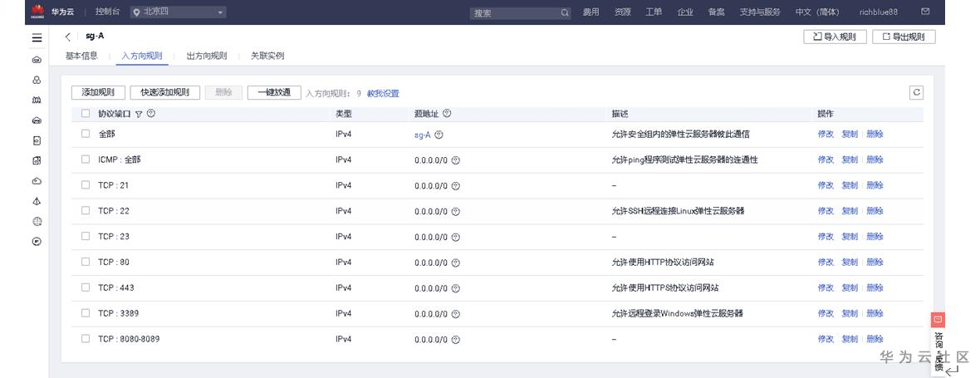980x378 pixels.
Task: Click 删除 for the TCP : 3389 rule
Action: [875, 314]
